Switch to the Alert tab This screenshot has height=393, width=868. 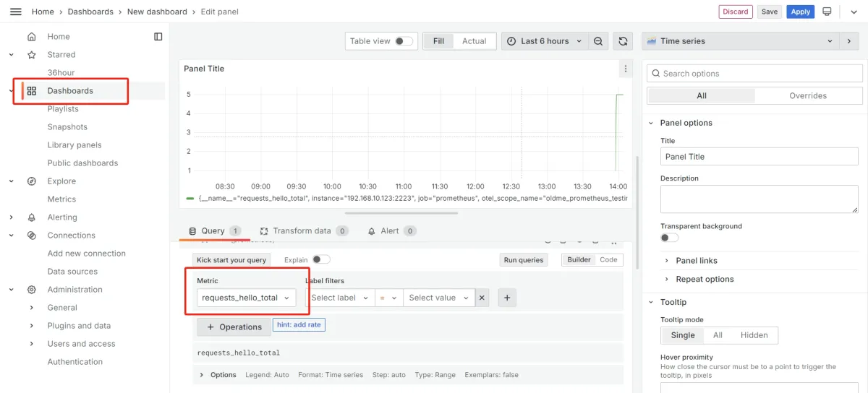(391, 231)
